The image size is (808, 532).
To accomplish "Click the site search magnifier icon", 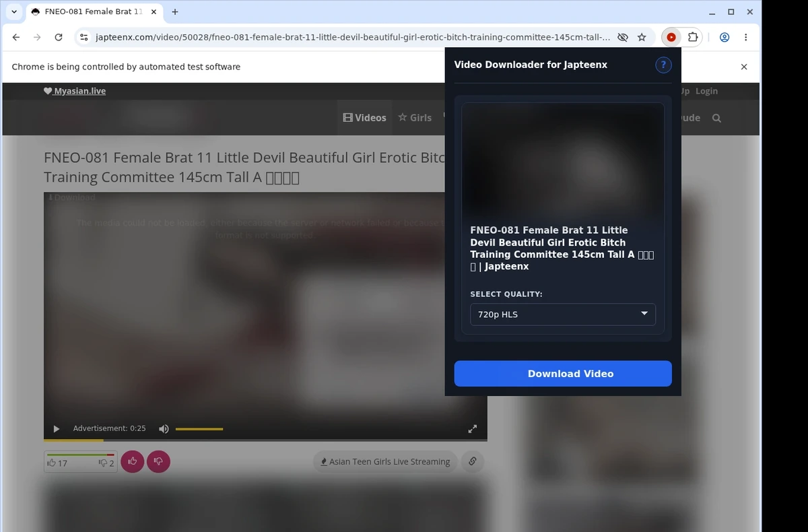I will tap(716, 118).
